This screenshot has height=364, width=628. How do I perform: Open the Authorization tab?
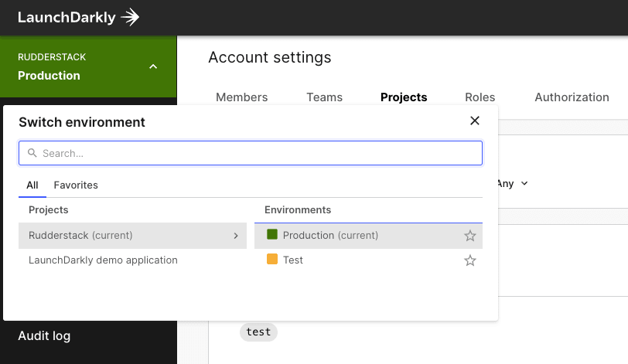(572, 97)
